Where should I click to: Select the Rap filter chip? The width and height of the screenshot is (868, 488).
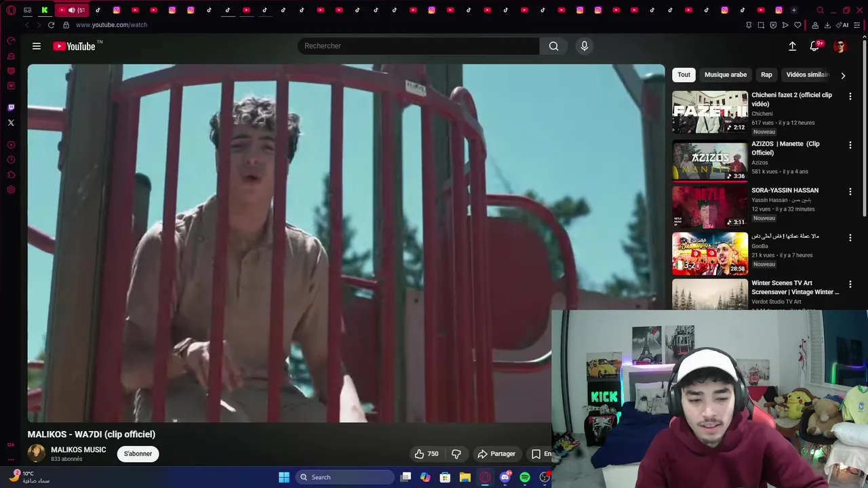[x=766, y=75]
